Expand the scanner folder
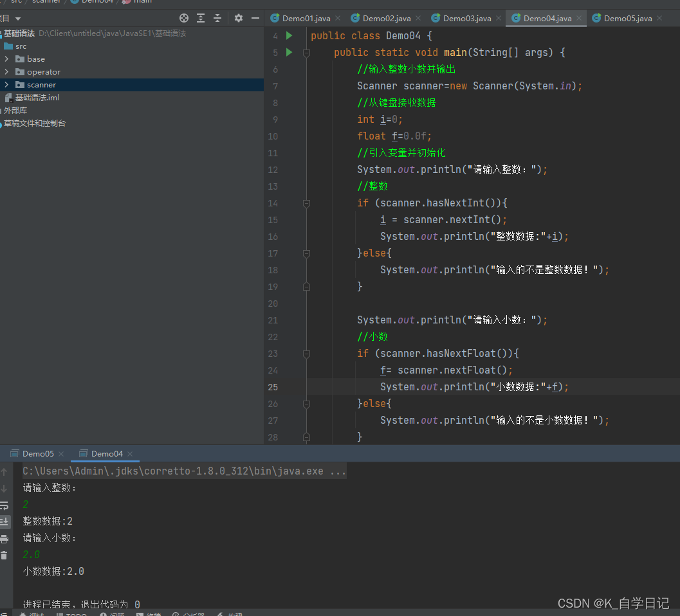680x616 pixels. [6, 84]
